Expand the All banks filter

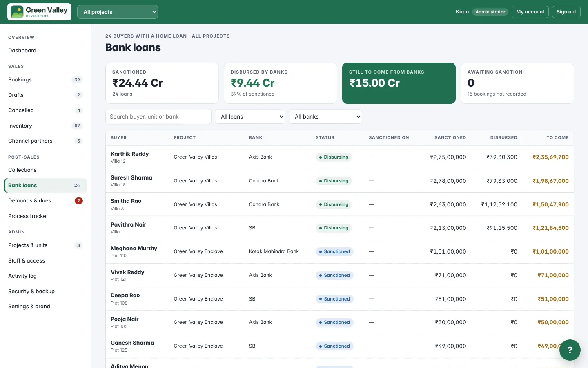325,117
